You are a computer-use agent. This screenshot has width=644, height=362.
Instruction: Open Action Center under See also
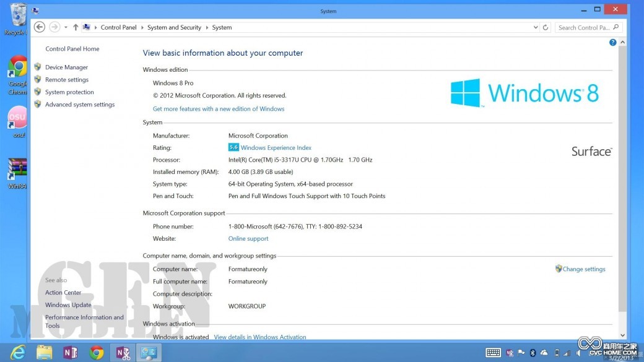[x=63, y=293]
